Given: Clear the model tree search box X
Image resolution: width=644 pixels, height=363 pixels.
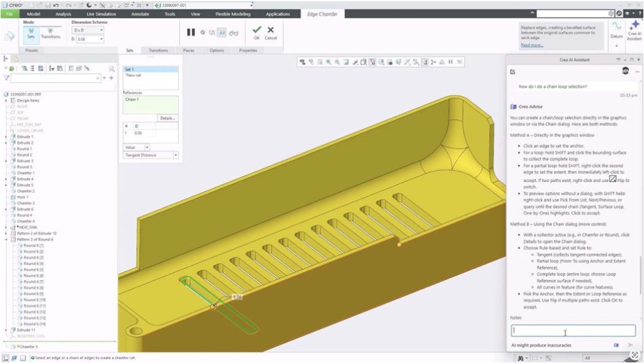Looking at the screenshot, I should (97, 77).
